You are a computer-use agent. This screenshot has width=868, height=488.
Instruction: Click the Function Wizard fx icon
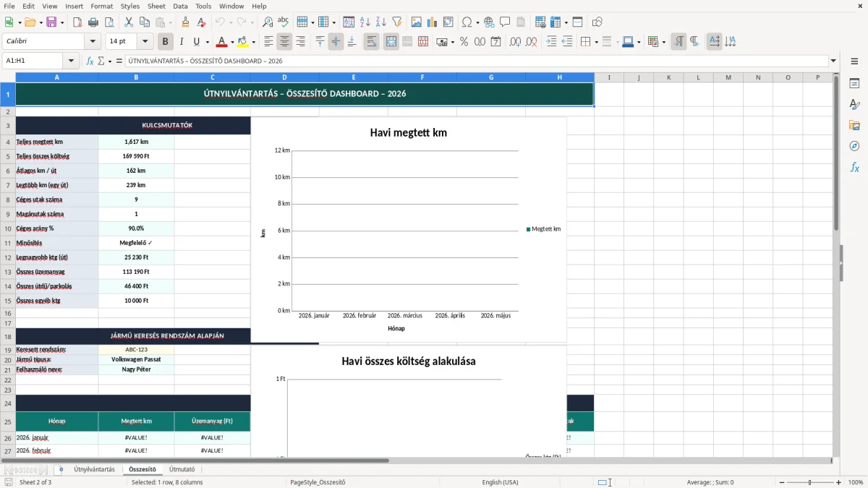point(90,61)
